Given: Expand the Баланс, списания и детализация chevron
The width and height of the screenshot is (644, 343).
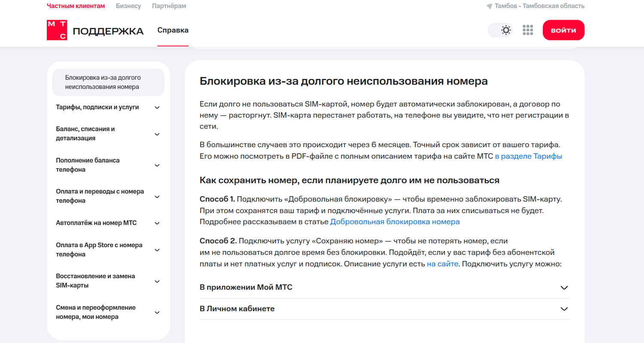Looking at the screenshot, I should tap(157, 134).
